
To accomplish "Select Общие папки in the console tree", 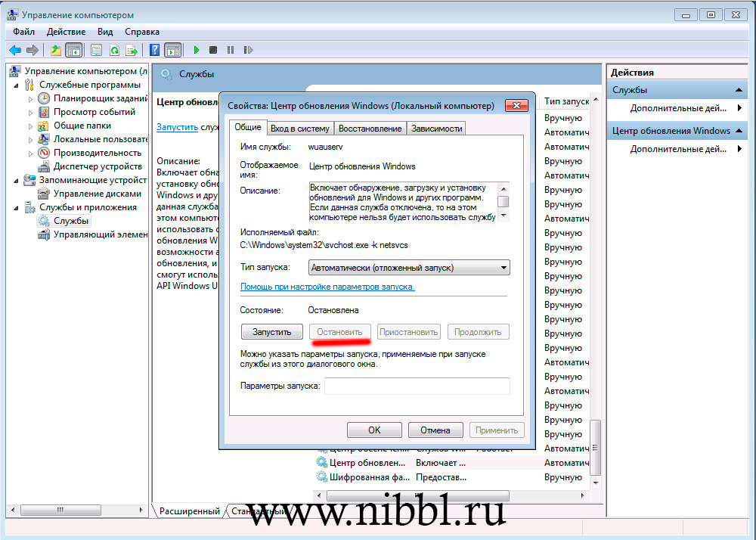I will coord(82,126).
